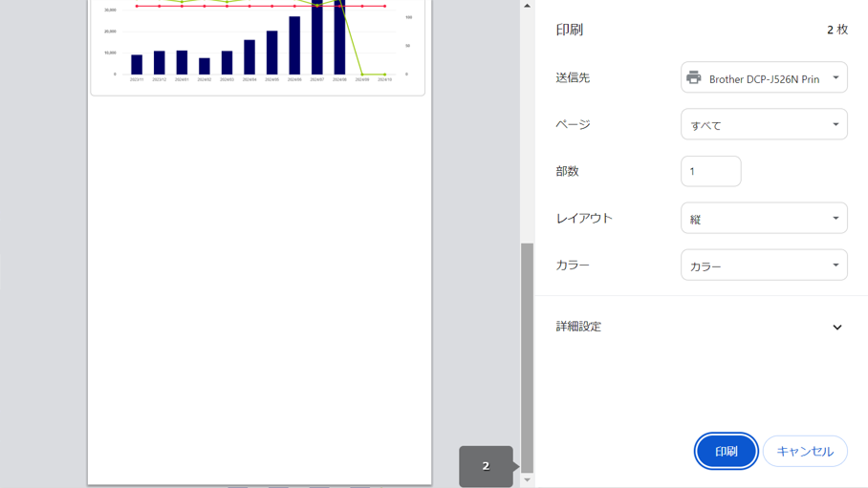The image size is (868, 488).
Task: Click the page 2 indicator badge
Action: [486, 466]
